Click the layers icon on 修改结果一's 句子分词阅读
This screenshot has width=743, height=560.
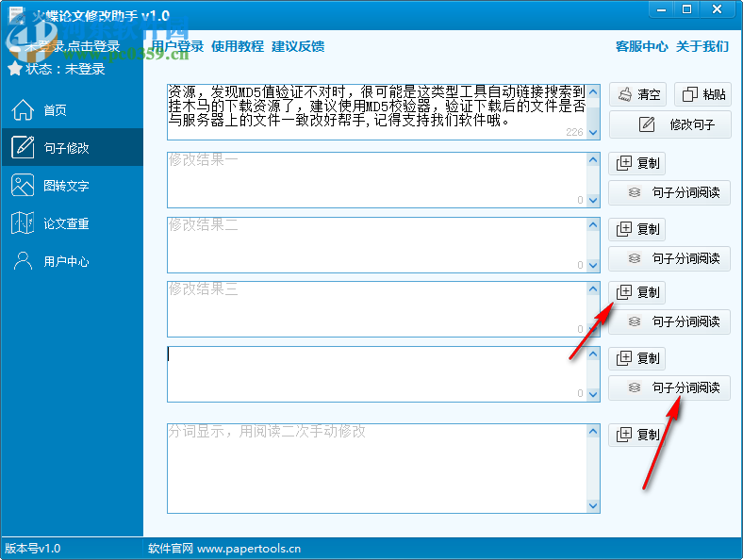tap(635, 192)
